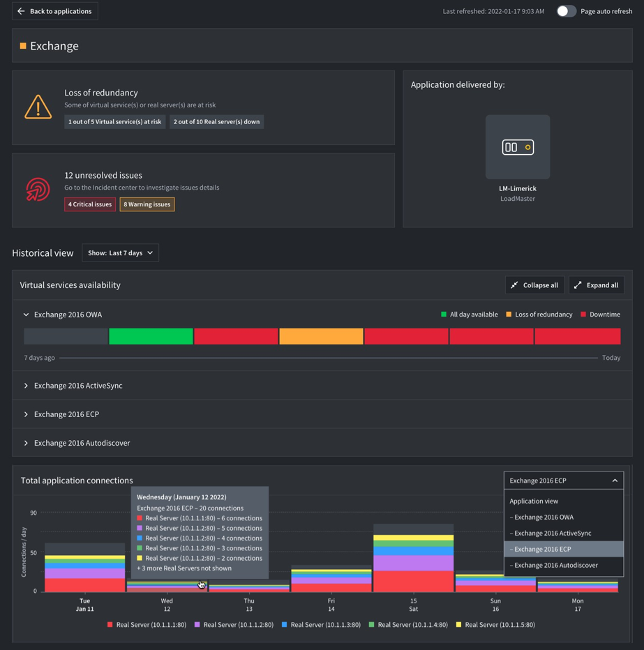Open the LM-Limerick LoadMaster device icon
Viewport: 644px width, 650px height.
[518, 147]
